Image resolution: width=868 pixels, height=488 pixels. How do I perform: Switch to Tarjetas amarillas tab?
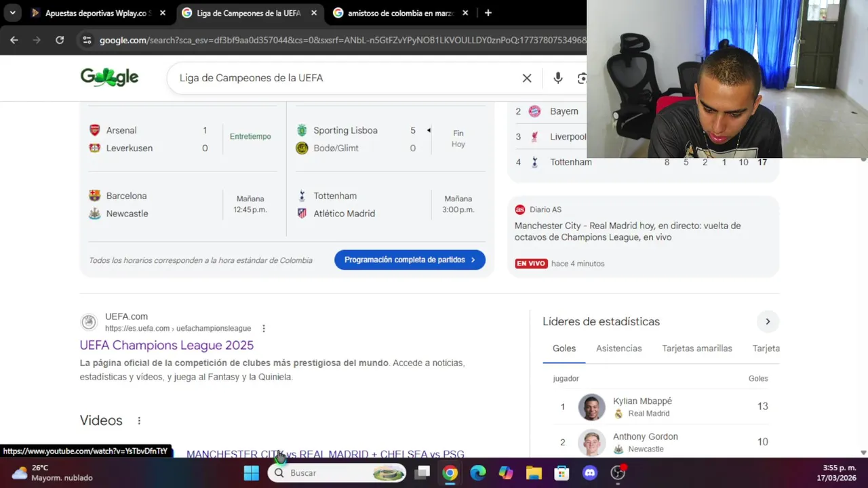(x=697, y=348)
